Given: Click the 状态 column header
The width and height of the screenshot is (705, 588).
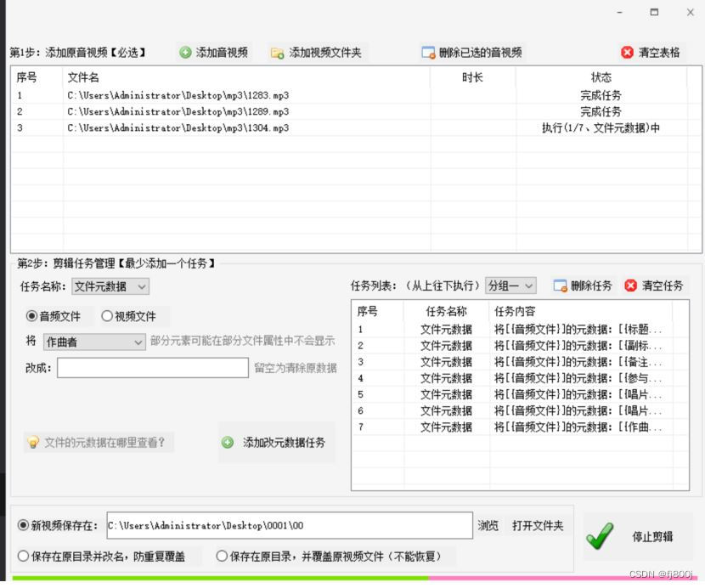Looking at the screenshot, I should pyautogui.click(x=601, y=77).
